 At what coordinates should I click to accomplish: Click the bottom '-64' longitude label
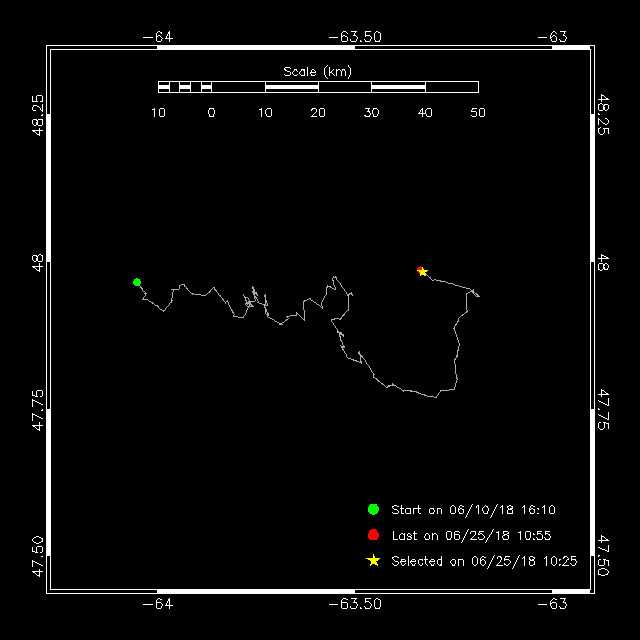(x=158, y=604)
